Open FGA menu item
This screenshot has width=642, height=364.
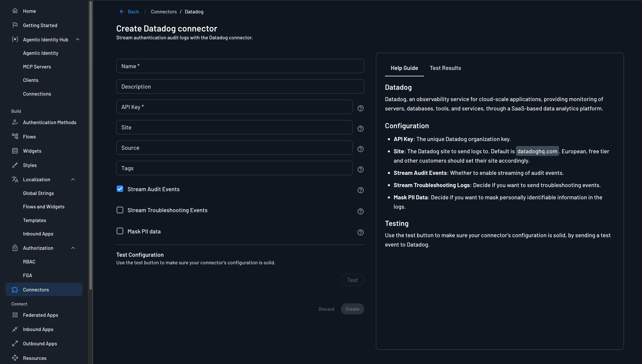coord(27,275)
